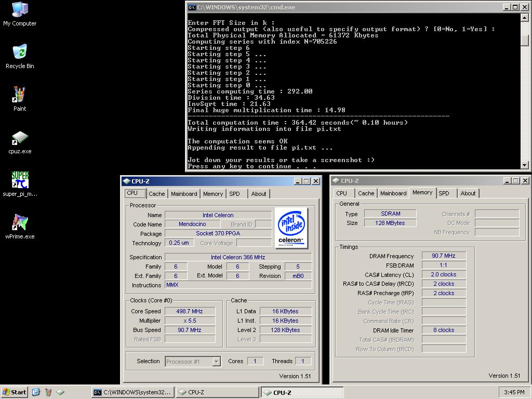The width and height of the screenshot is (532, 399).
Task: Select the cpuz.exe desktop shortcut
Action: pyautogui.click(x=20, y=142)
